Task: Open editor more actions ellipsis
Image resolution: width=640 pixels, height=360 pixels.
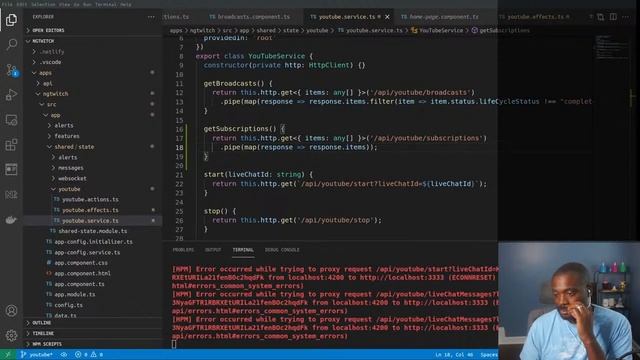Action: [626, 17]
